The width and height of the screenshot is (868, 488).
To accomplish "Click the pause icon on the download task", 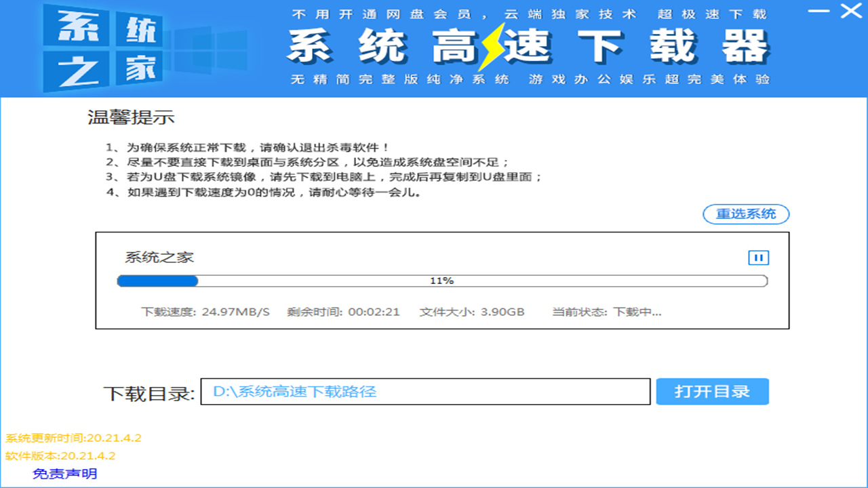I will tap(759, 258).
